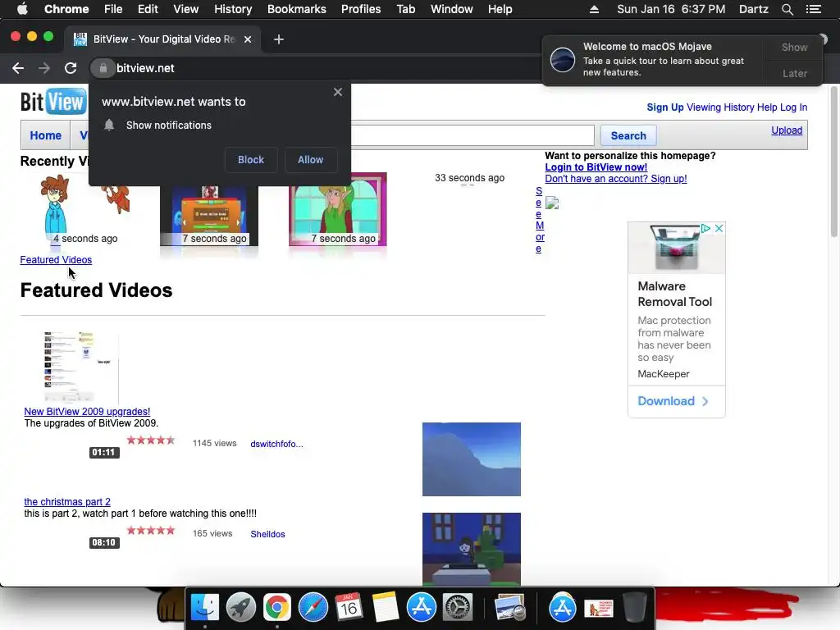Viewport: 840px width, 630px height.
Task: Click the BitView search input field
Action: (x=472, y=135)
